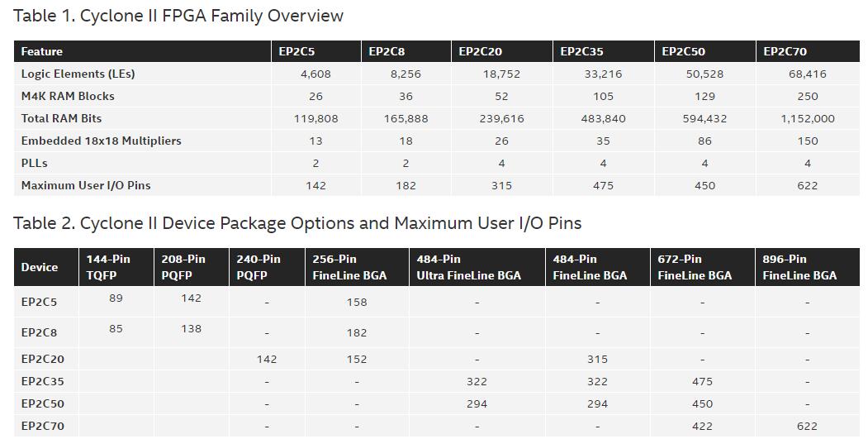Click the EP2C35 device row label in Table 2

point(43,382)
